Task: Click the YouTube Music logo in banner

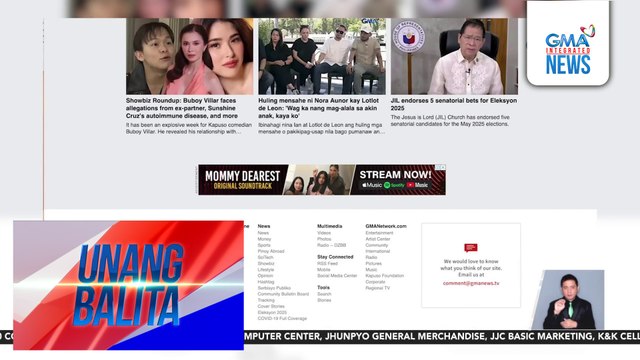Action: pos(418,185)
